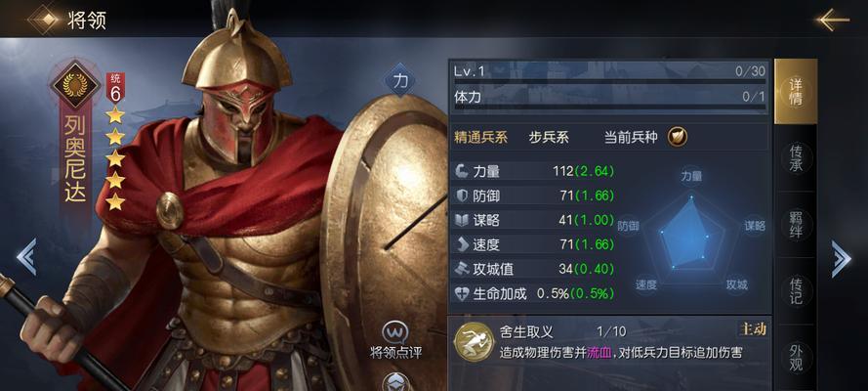The width and height of the screenshot is (868, 391).
Task: Switch to the 传记 tab
Action: coord(796,290)
